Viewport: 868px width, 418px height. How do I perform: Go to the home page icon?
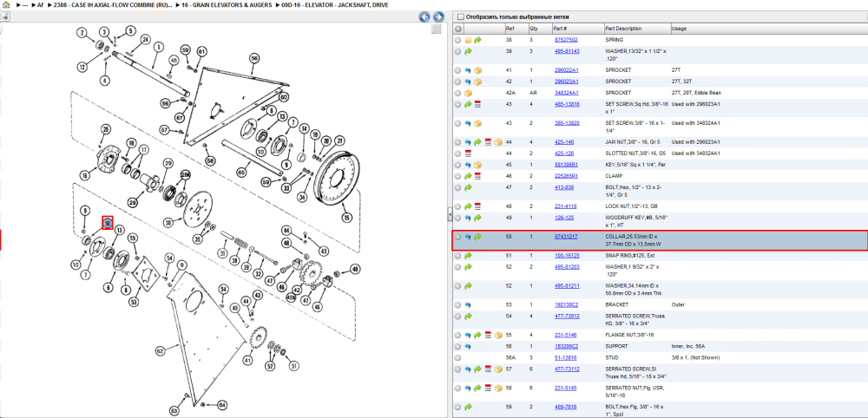pos(5,4)
